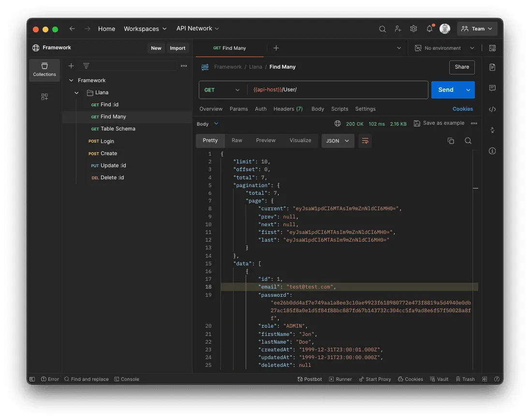Image resolution: width=530 pixels, height=420 pixels.
Task: Open the Console in status bar
Action: pos(127,379)
